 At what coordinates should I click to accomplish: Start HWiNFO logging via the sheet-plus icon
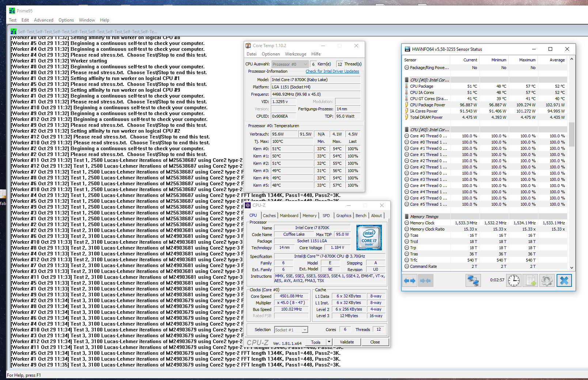(530, 281)
